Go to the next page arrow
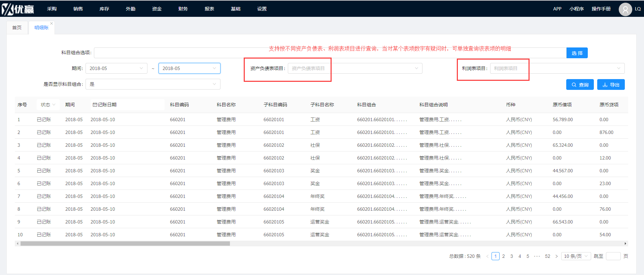Viewport: 644px width, 275px height. click(x=556, y=256)
